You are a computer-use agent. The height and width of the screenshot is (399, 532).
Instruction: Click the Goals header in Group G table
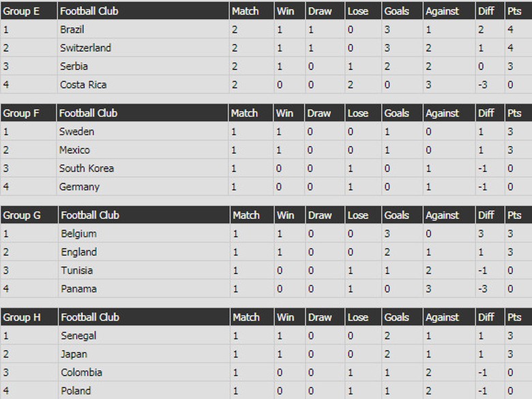[396, 216]
